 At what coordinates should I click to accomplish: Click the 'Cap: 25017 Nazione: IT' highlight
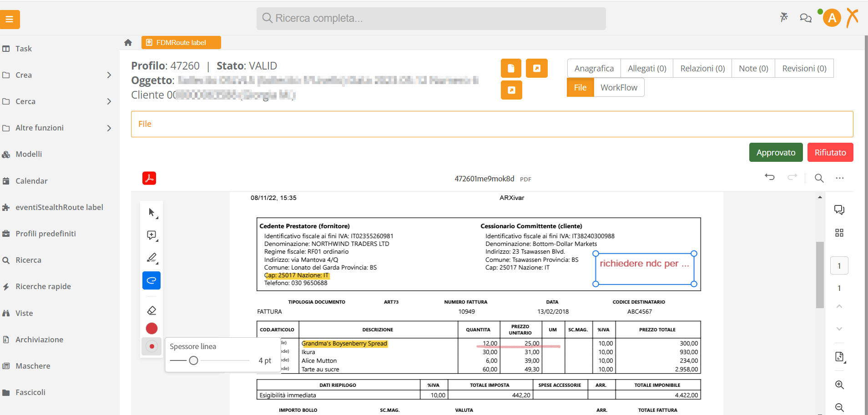point(297,275)
